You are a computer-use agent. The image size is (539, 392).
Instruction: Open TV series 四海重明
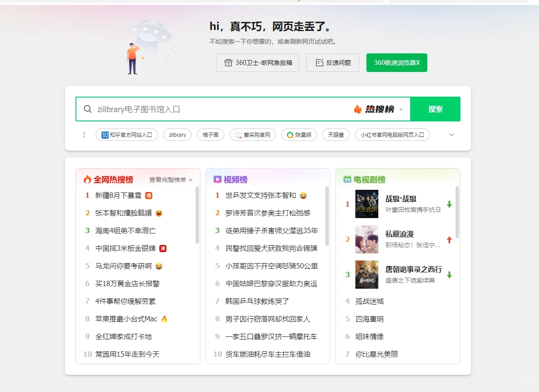point(369,319)
